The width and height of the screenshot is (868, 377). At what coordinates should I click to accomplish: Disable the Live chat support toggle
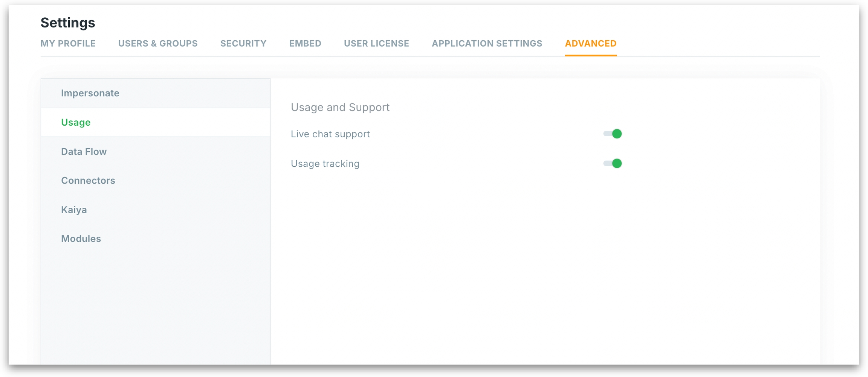(x=612, y=134)
